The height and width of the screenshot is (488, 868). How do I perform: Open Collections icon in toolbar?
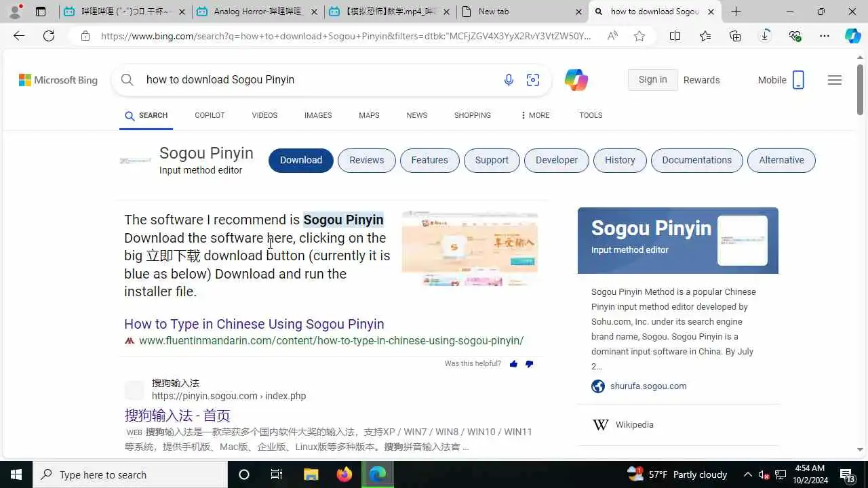735,36
